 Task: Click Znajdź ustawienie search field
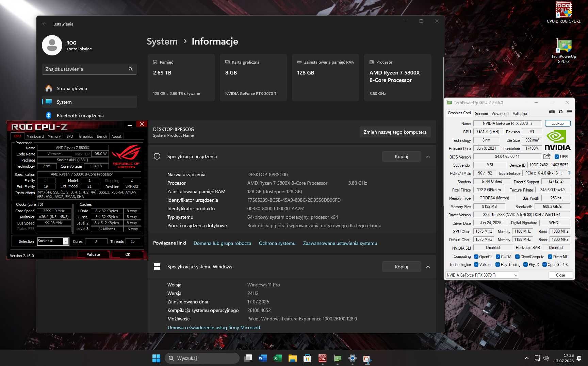89,69
